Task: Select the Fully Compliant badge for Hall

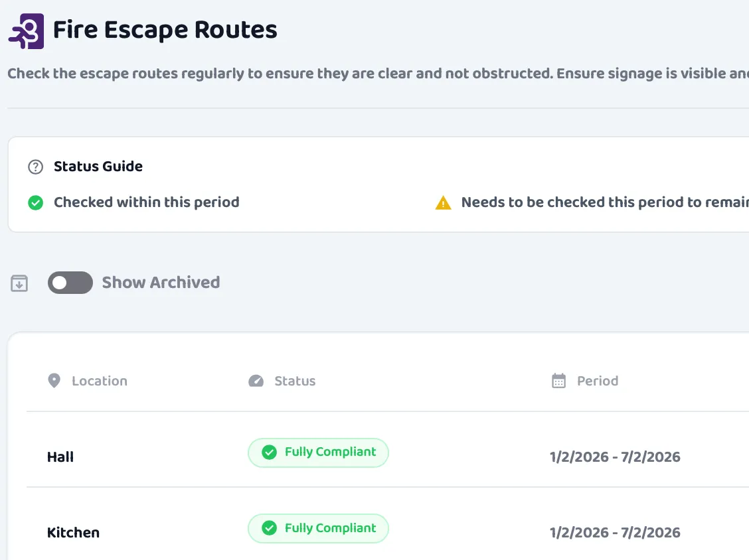Action: point(318,452)
